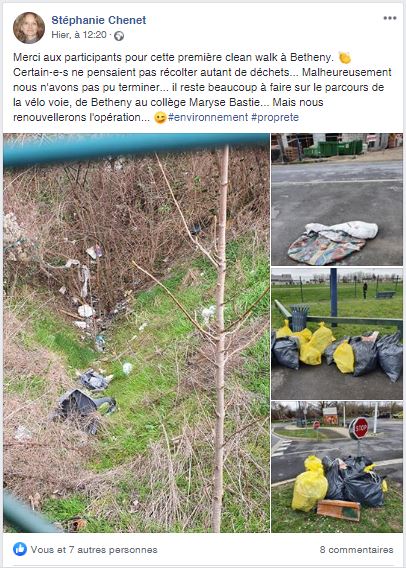Click the blue thumbs-up like reaction icon
Viewport: 406px width, 568px height.
tap(20, 549)
